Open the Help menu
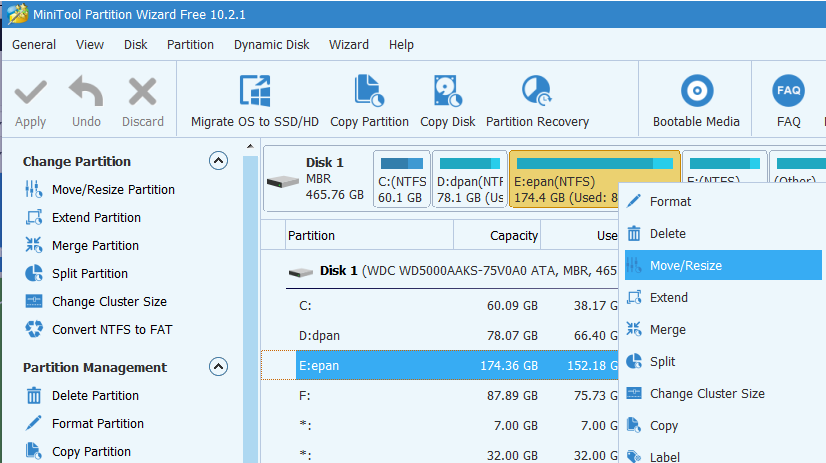The width and height of the screenshot is (826, 463). [401, 45]
